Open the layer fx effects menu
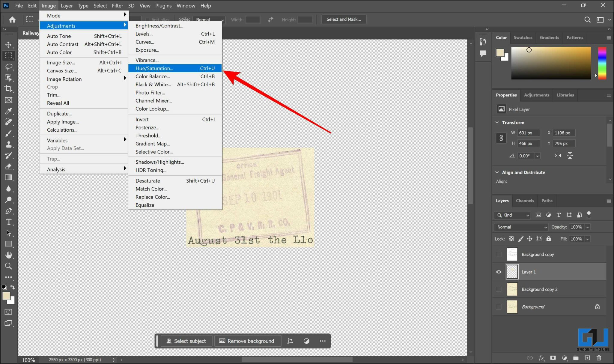This screenshot has width=614, height=364. (541, 358)
